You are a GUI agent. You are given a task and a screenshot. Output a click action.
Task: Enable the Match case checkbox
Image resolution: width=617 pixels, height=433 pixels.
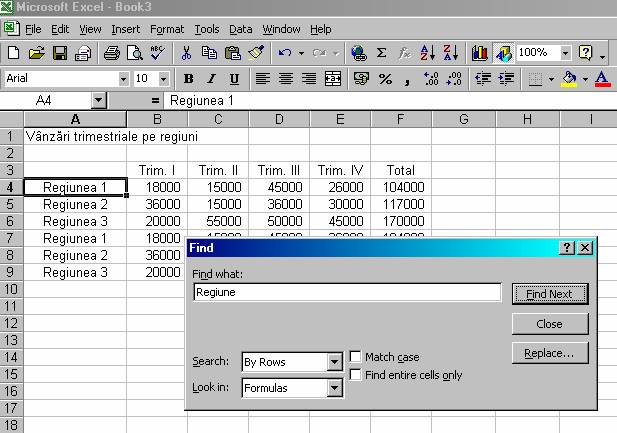coord(356,357)
